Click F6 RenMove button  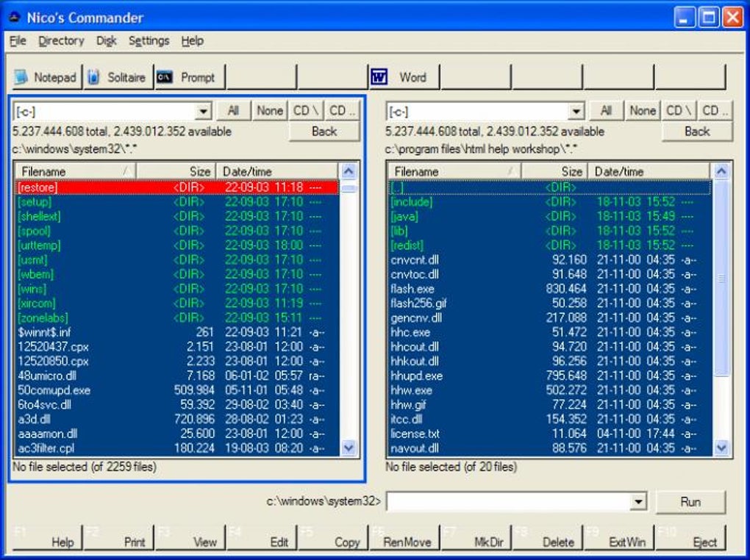(x=404, y=537)
